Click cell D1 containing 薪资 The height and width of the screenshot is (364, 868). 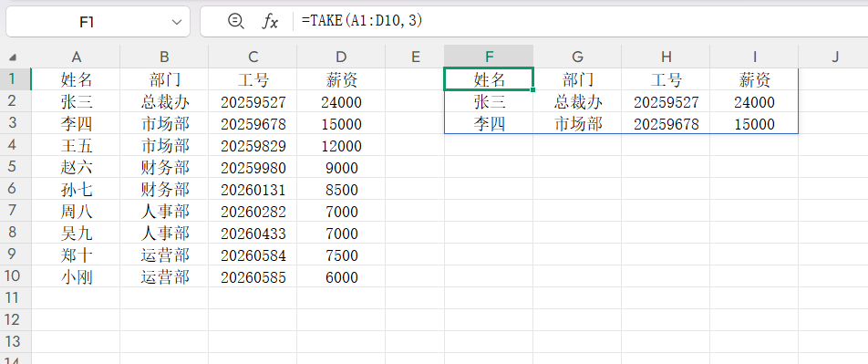click(341, 79)
